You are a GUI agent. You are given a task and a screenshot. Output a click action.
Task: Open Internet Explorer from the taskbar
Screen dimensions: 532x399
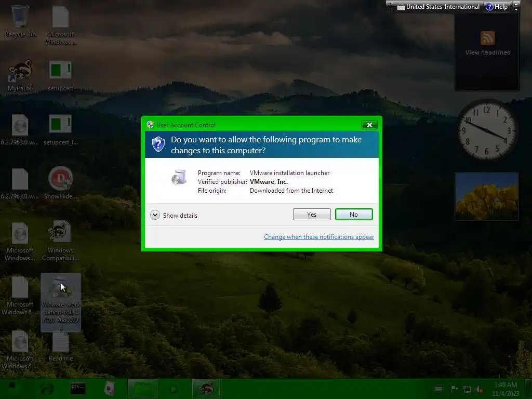point(47,389)
